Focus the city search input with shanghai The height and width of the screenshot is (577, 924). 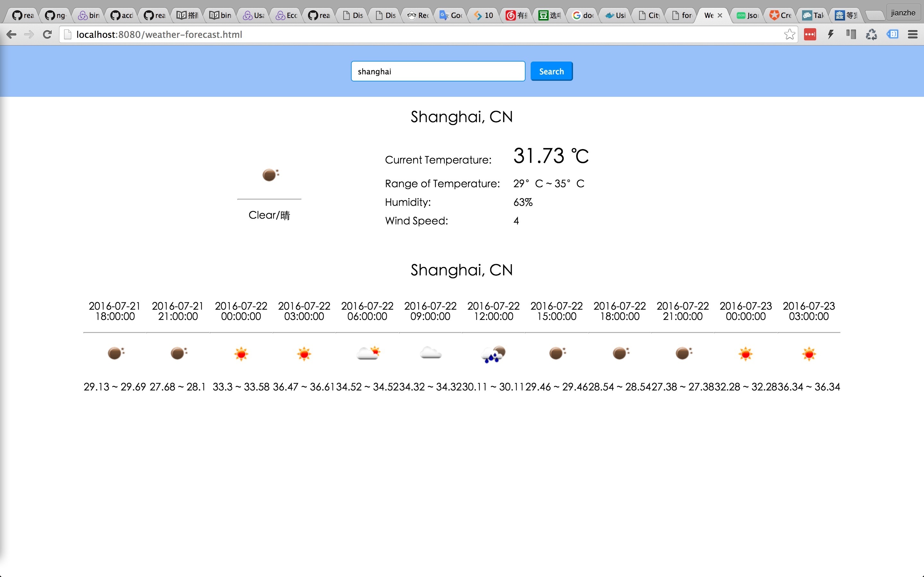coord(438,71)
